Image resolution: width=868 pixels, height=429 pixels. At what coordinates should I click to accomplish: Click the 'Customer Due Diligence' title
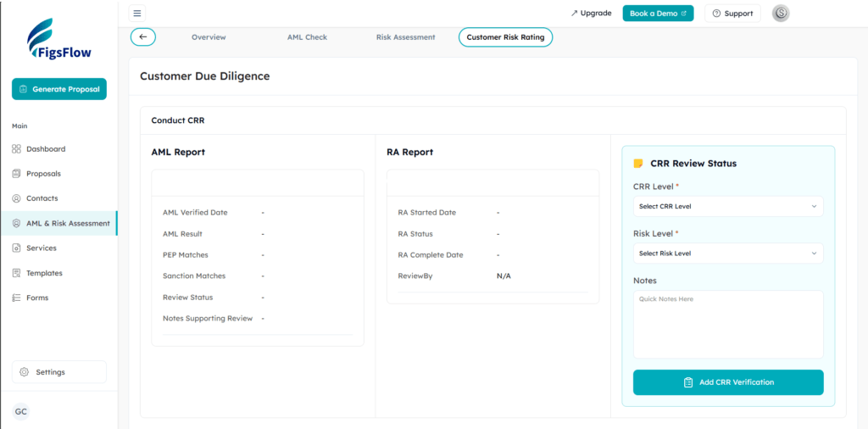click(205, 76)
